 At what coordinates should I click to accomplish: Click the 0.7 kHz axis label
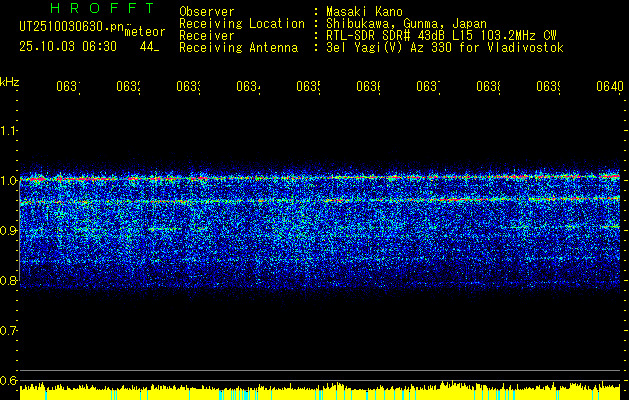(x=9, y=330)
